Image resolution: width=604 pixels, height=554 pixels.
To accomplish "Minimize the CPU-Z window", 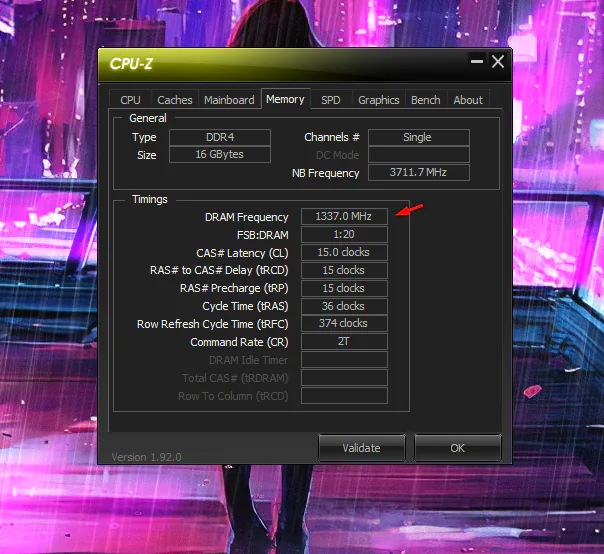I will tap(477, 61).
